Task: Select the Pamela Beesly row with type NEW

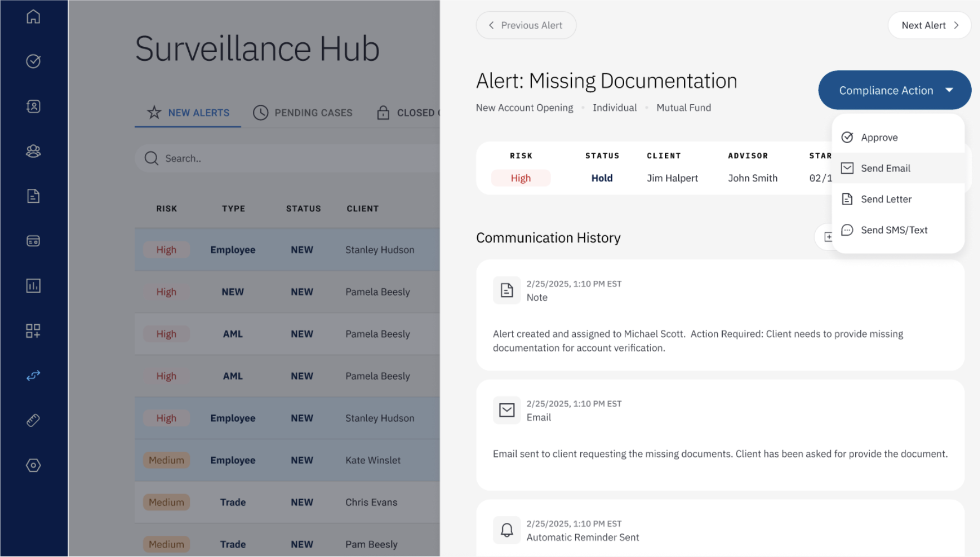Action: click(x=287, y=292)
